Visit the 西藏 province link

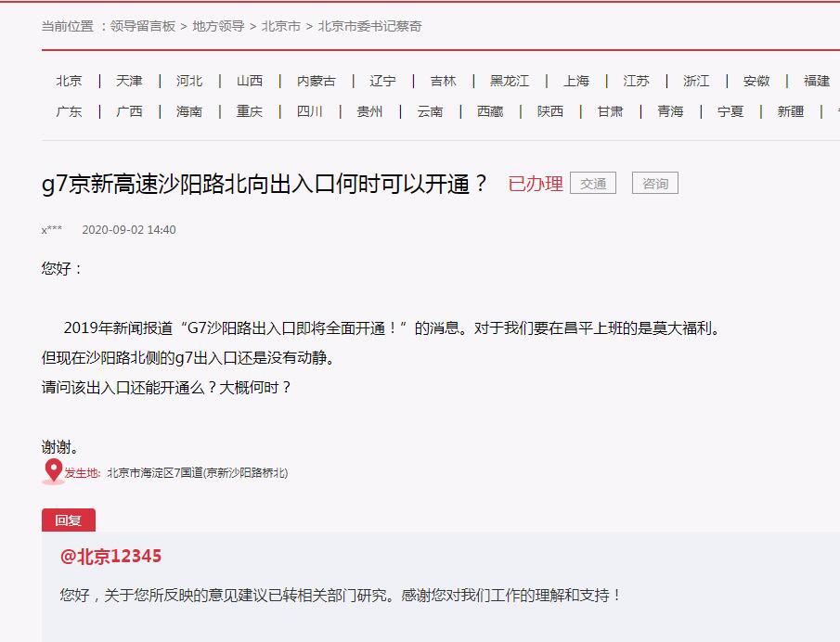pos(490,111)
